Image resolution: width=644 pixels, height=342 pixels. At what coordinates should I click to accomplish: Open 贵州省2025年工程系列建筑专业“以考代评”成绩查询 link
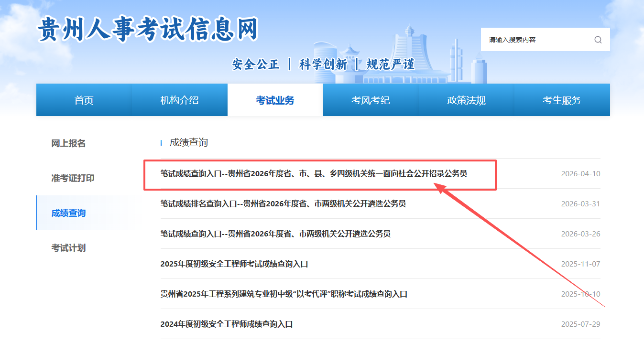(284, 294)
